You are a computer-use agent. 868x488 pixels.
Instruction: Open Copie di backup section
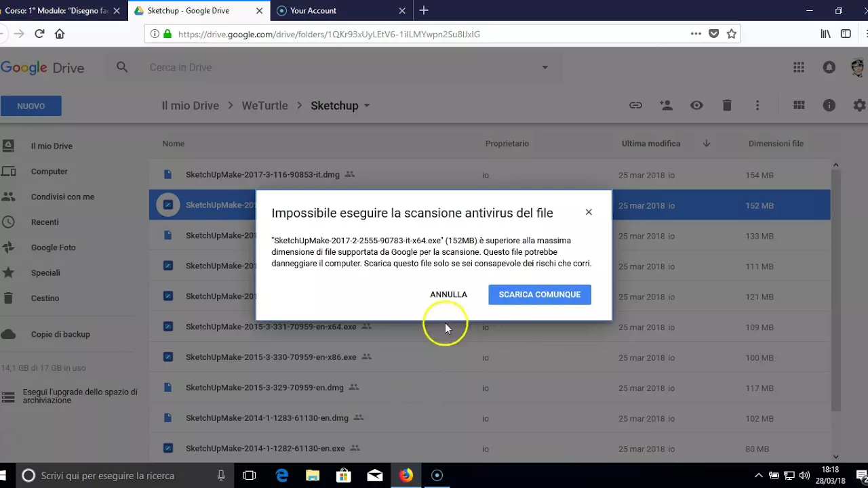point(60,334)
